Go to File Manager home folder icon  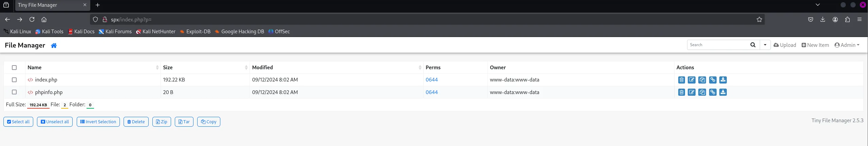click(x=54, y=45)
